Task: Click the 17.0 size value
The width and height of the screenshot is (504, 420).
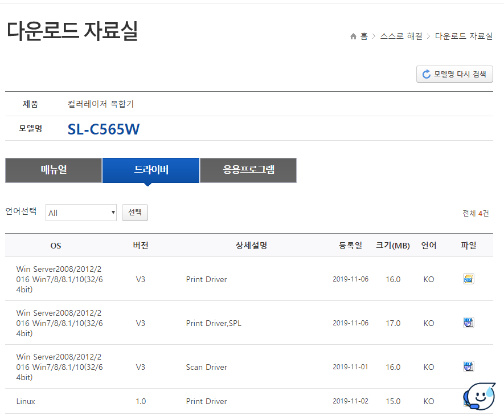Action: click(393, 323)
